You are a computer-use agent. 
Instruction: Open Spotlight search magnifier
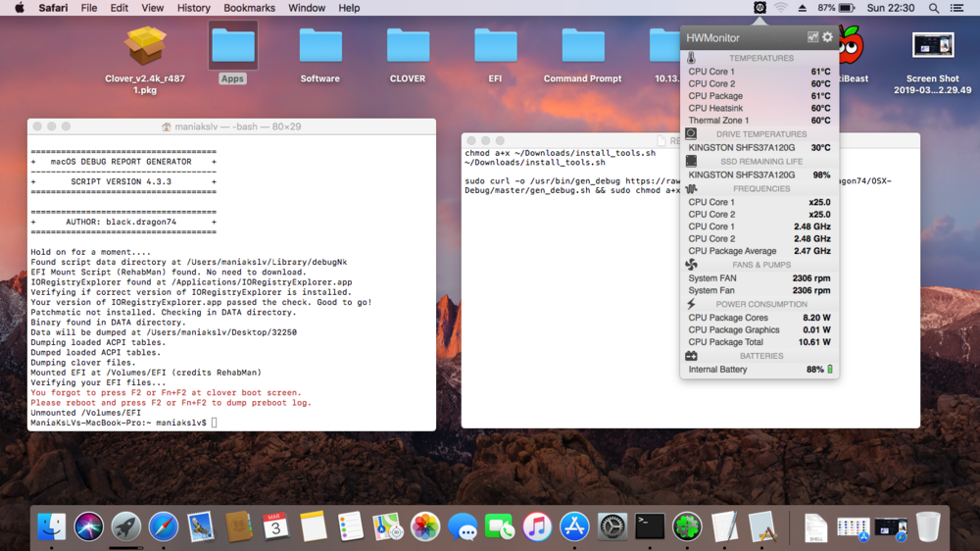[933, 8]
